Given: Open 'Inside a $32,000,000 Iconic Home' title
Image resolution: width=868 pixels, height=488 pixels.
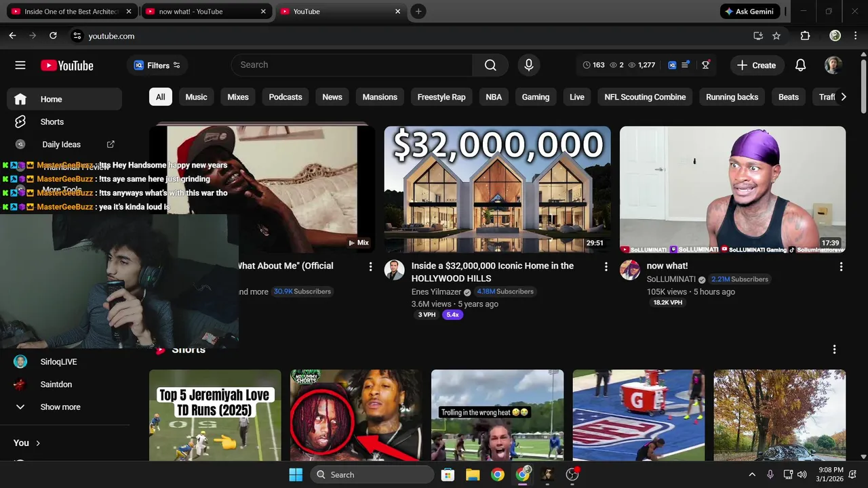Looking at the screenshot, I should point(493,272).
